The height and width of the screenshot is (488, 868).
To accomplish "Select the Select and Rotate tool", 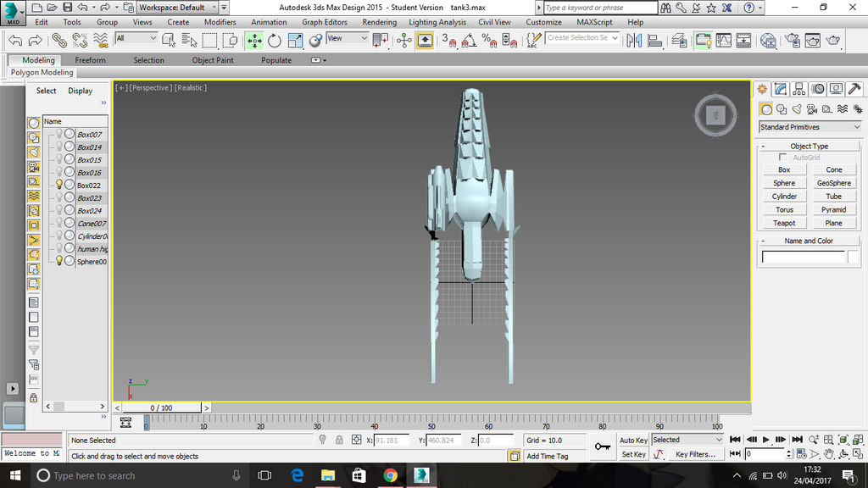I will click(276, 41).
